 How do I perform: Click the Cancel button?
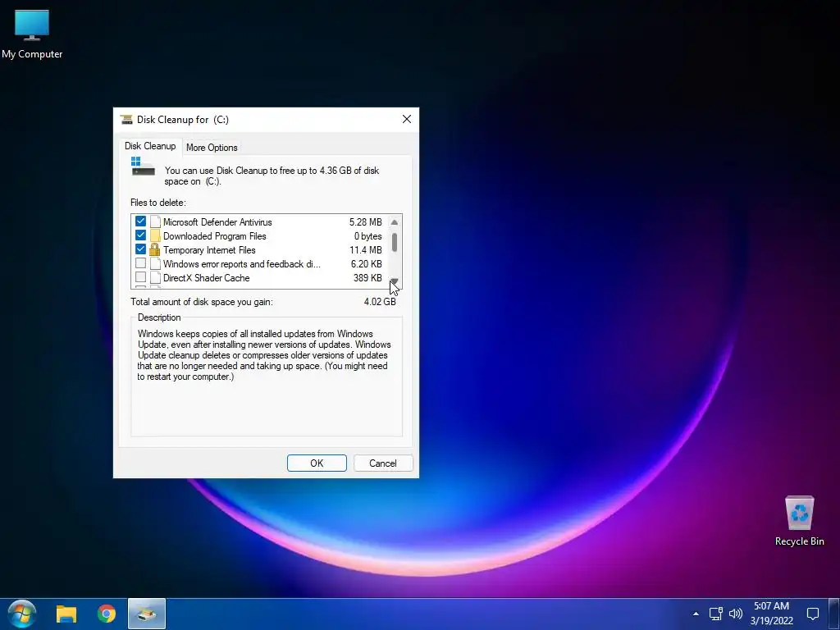383,463
